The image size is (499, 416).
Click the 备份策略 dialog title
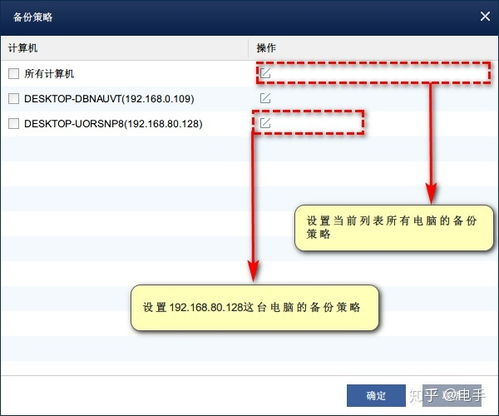coord(33,17)
